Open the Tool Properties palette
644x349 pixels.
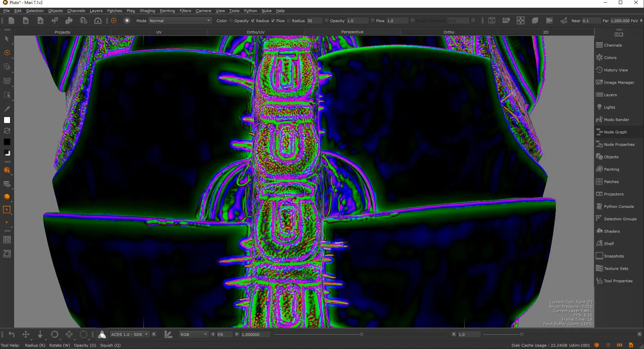click(618, 281)
